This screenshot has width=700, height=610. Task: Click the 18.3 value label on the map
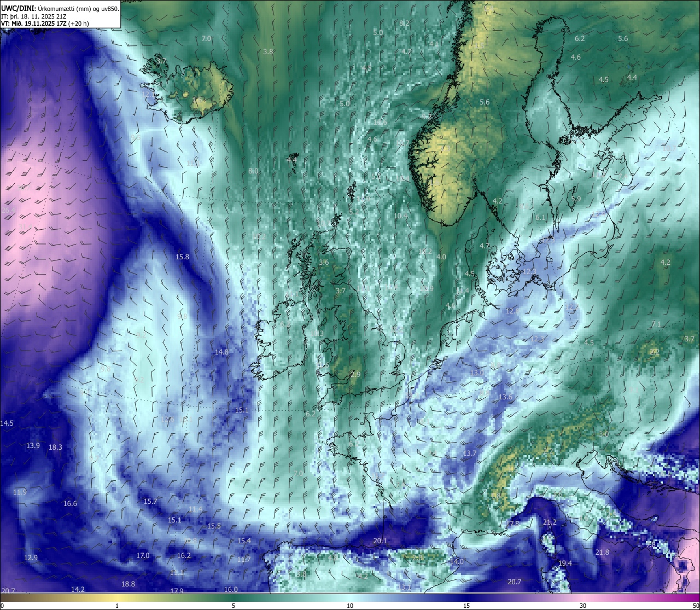pos(55,448)
